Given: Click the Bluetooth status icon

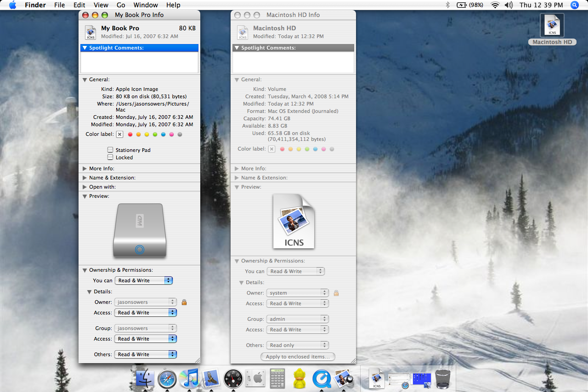Looking at the screenshot, I should click(x=448, y=5).
